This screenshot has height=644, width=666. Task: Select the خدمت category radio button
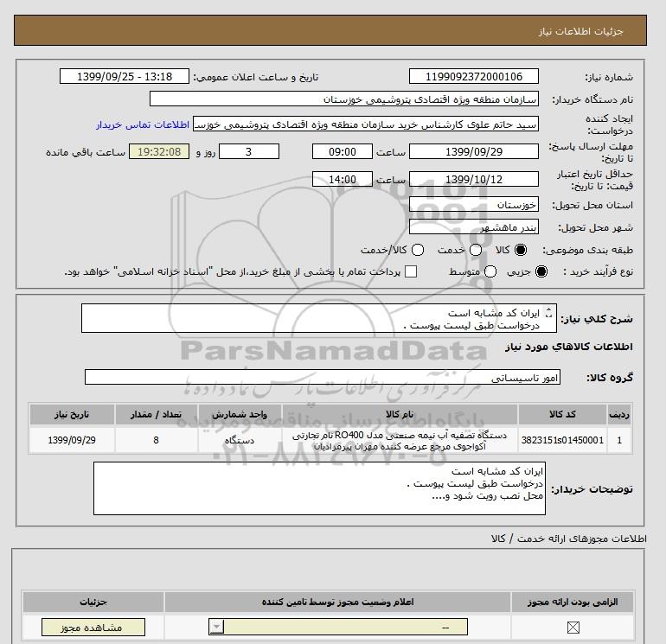tap(476, 250)
